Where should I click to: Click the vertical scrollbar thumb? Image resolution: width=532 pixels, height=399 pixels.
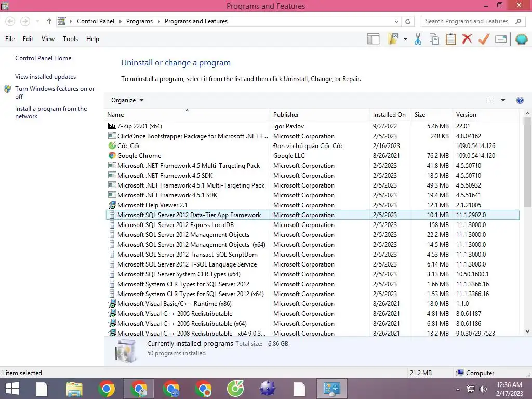point(527,162)
